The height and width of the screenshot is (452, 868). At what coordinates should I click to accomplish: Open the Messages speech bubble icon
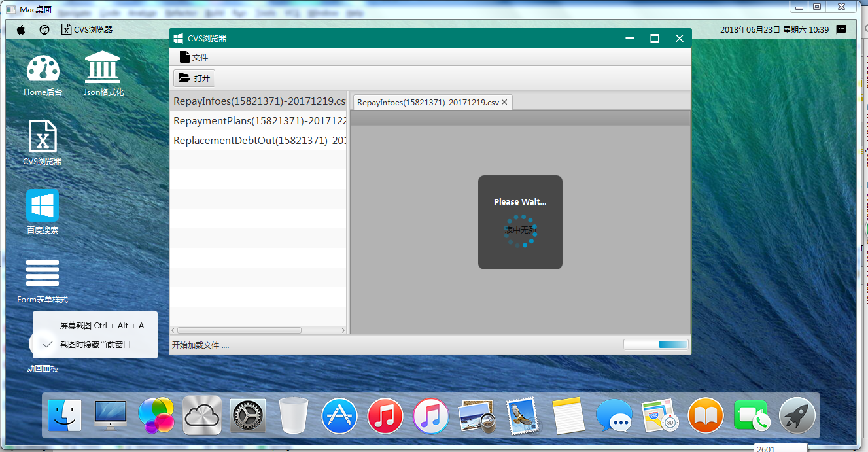[614, 416]
